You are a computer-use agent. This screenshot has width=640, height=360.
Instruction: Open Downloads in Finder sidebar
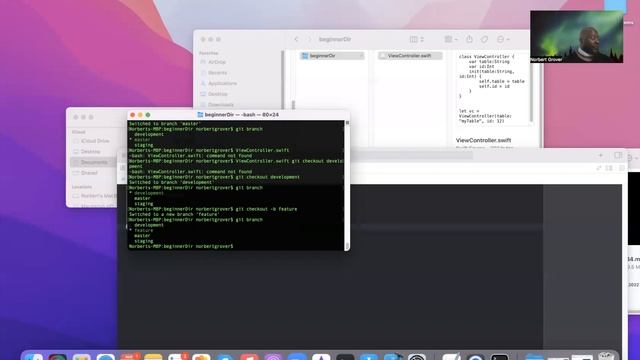pos(217,104)
